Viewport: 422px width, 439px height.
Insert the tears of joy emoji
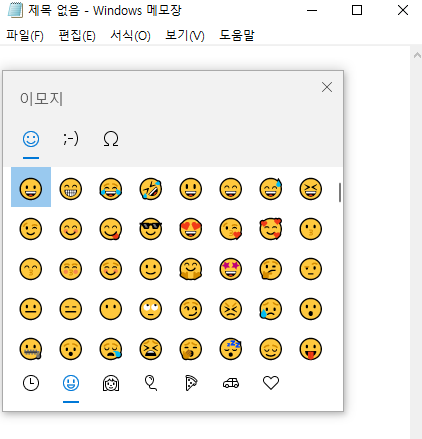click(111, 189)
